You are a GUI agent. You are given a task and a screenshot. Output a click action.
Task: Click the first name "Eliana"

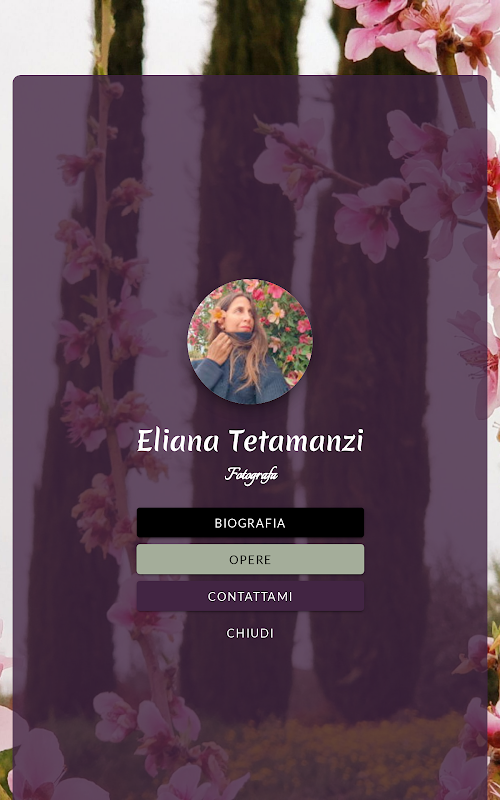(x=178, y=441)
